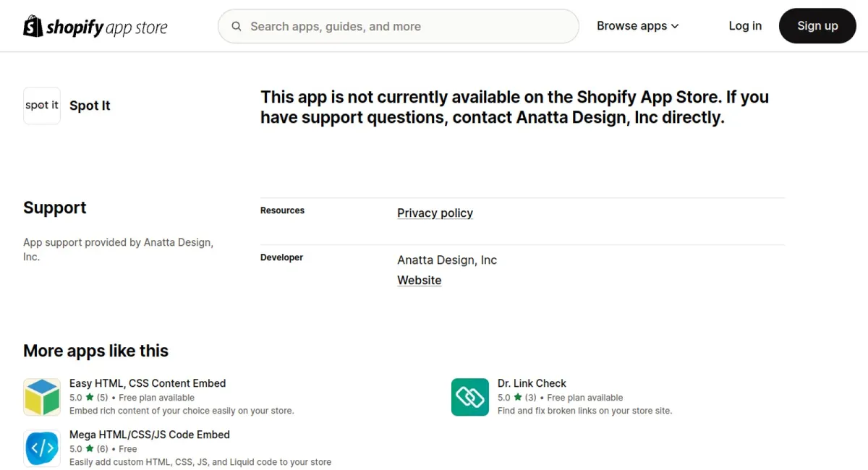The image size is (868, 470).
Task: Visit the developer Website link
Action: tap(419, 281)
